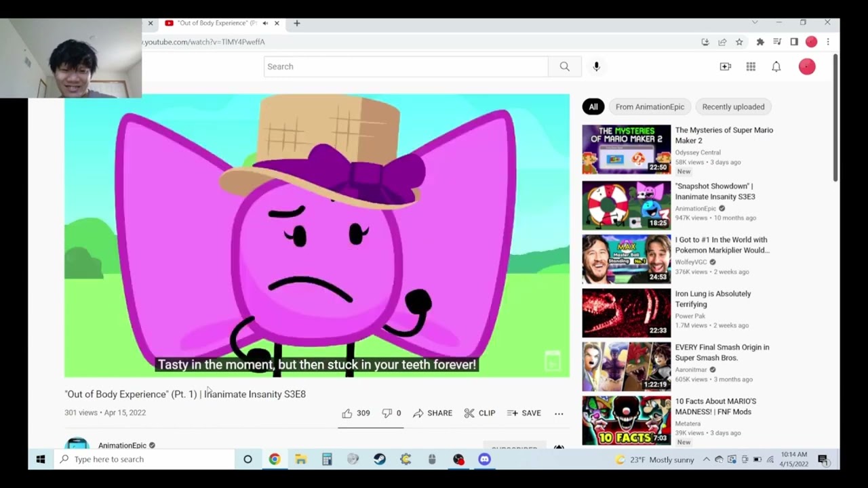Viewport: 868px width, 488px height.
Task: Open Chrome media controls icon
Action: [777, 42]
